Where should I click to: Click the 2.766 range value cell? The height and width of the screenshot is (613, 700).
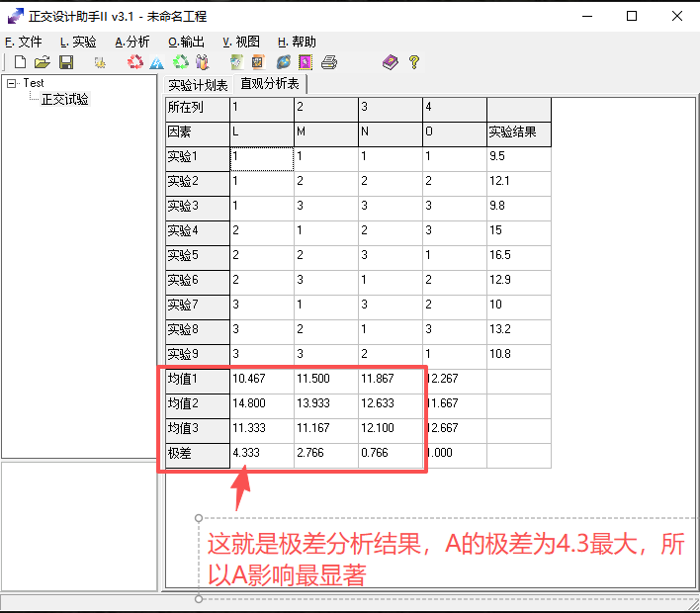pos(326,455)
